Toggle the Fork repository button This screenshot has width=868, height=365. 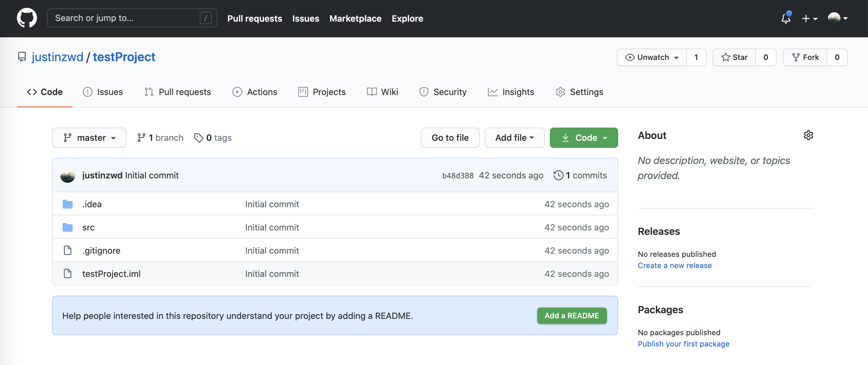[805, 56]
